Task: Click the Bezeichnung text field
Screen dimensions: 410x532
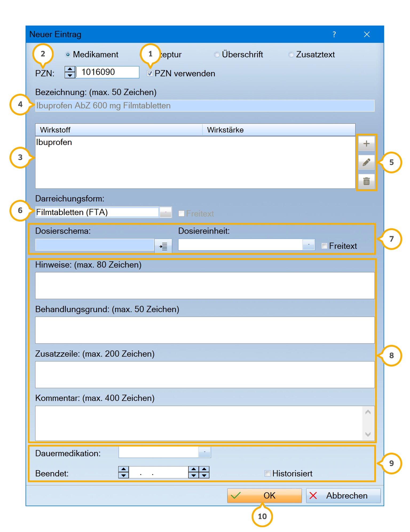Action: [205, 106]
